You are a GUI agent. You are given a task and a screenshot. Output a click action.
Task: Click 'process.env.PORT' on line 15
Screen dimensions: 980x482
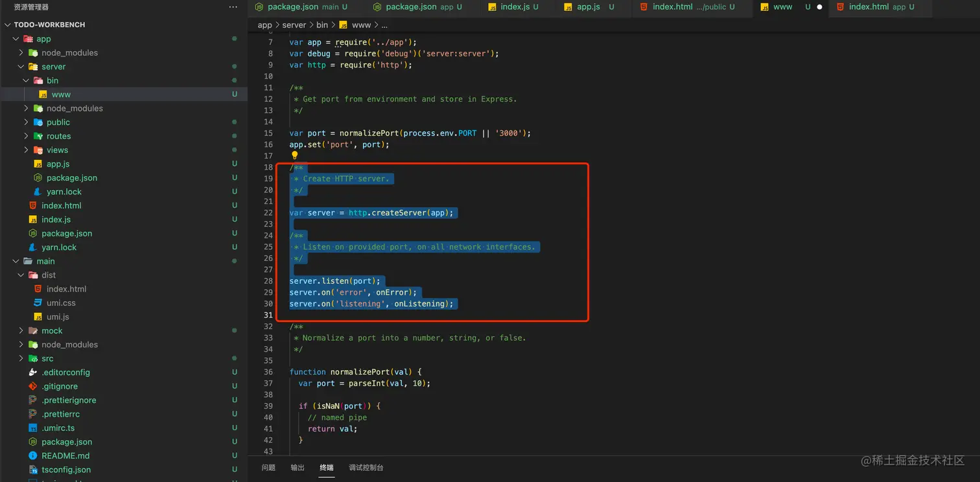pyautogui.click(x=439, y=133)
